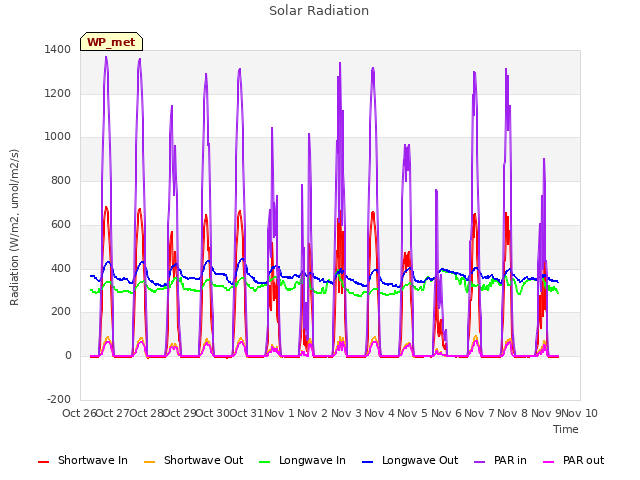Select the PAR out legend entry

pyautogui.click(x=573, y=461)
